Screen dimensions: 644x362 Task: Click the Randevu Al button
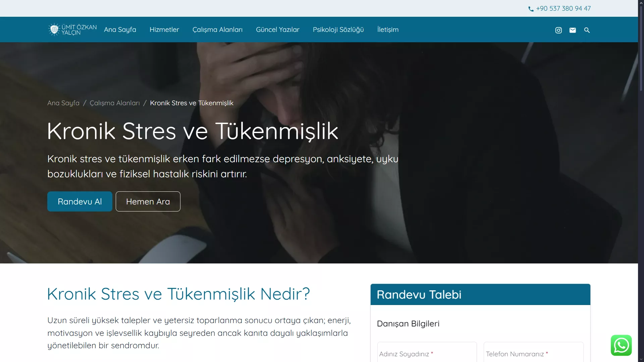point(80,201)
